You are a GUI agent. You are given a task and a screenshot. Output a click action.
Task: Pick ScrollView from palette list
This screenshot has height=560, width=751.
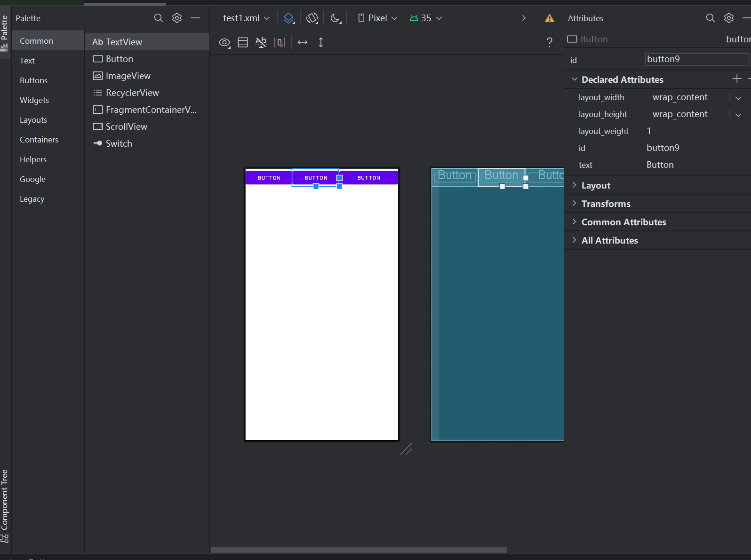(x=147, y=126)
